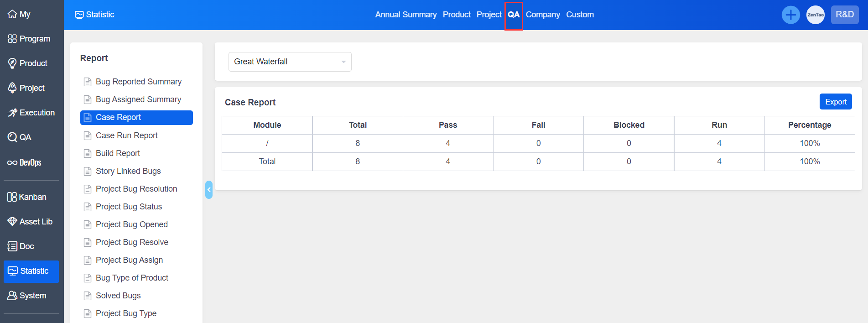This screenshot has height=323, width=868.
Task: Open the Doc module icon
Action: pyautogui.click(x=12, y=246)
